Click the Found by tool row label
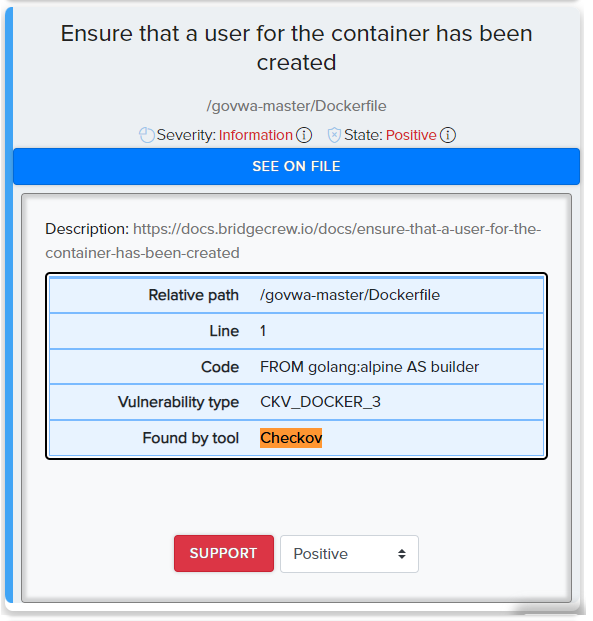 [x=191, y=438]
